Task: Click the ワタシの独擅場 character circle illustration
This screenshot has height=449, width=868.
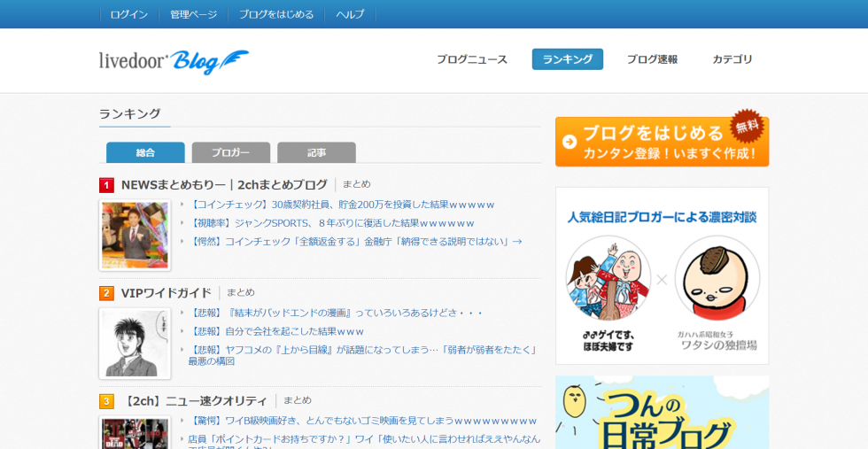Action: (717, 278)
